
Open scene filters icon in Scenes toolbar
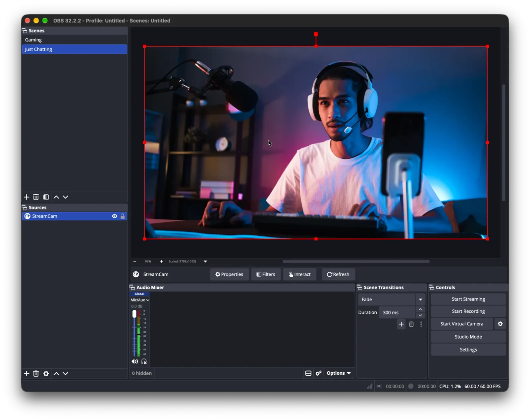46,197
